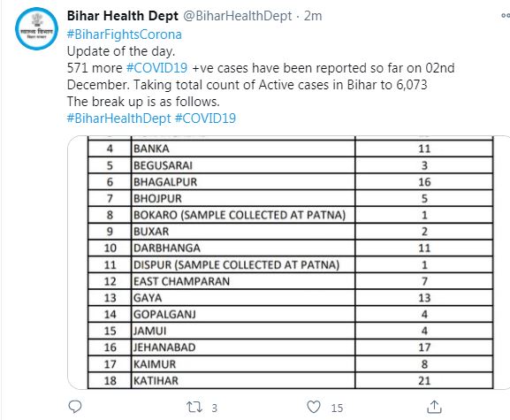This screenshot has height=420, width=510.
Task: Click the BOKARO row in table image
Action: pos(290,215)
